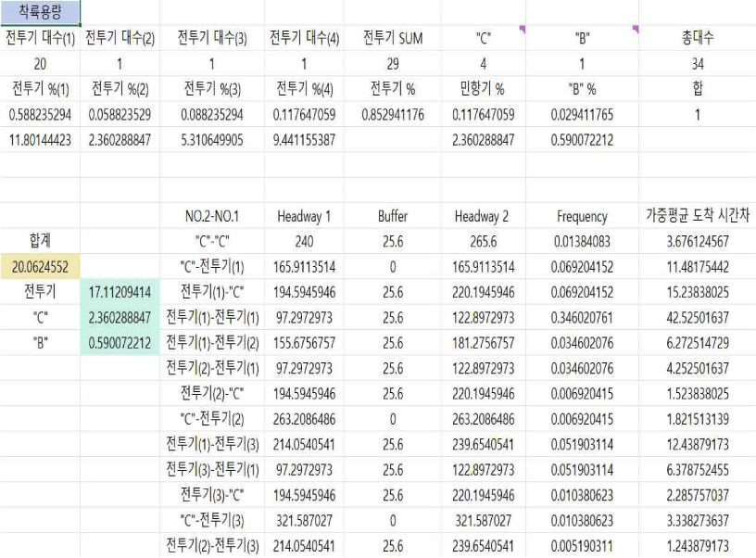Click the cell showing 11.80144423

coord(40,141)
